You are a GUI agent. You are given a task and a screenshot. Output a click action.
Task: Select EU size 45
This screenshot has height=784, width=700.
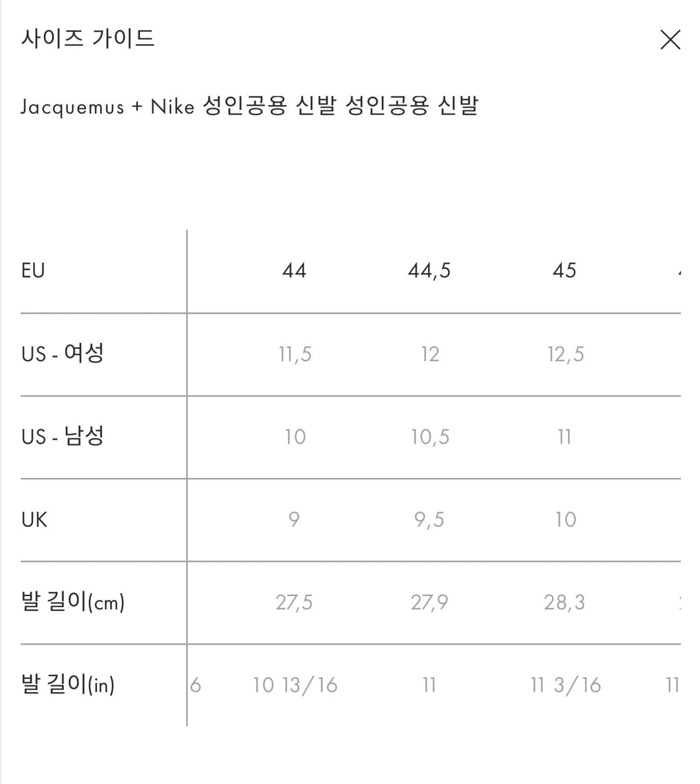coord(565,270)
